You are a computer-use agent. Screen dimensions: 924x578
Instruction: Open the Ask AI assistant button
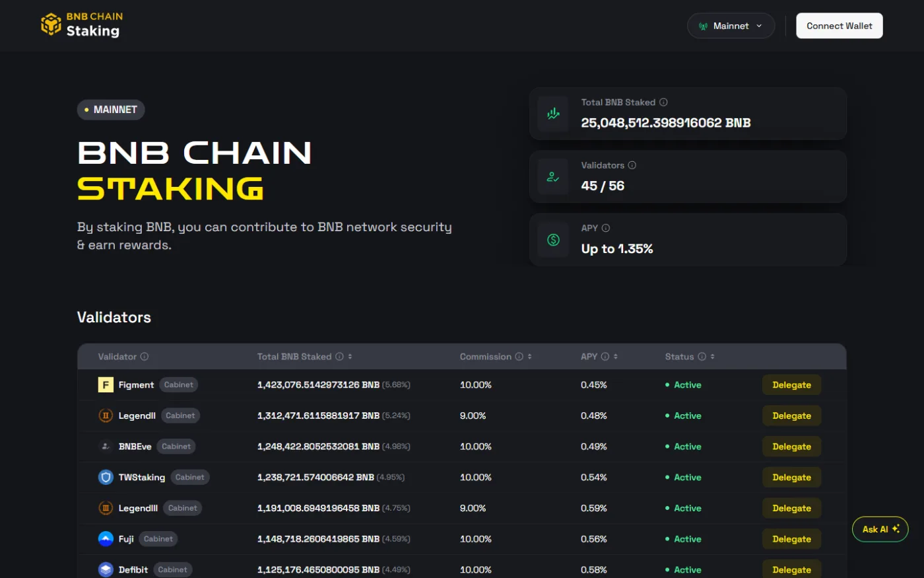[880, 529]
